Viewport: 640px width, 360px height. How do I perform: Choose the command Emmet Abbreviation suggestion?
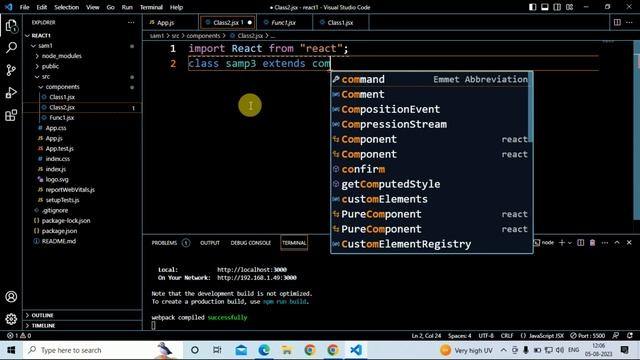[430, 79]
